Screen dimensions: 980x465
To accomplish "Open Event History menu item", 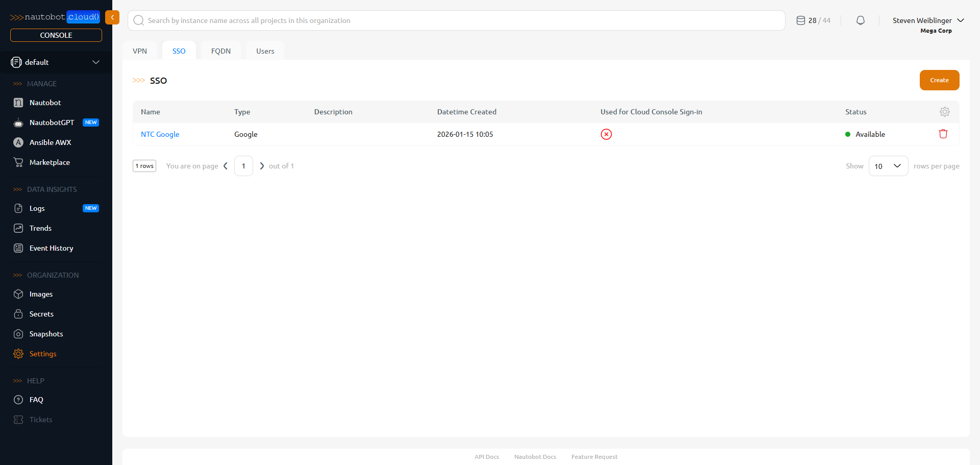I will 52,248.
